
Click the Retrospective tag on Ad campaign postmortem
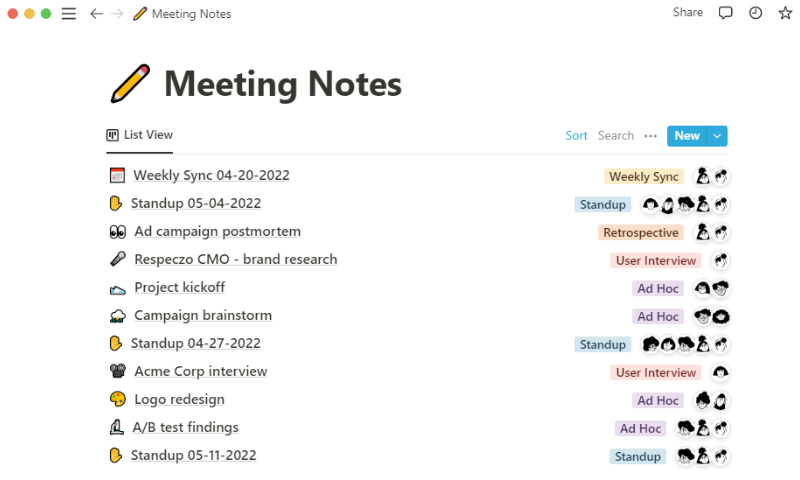click(640, 233)
